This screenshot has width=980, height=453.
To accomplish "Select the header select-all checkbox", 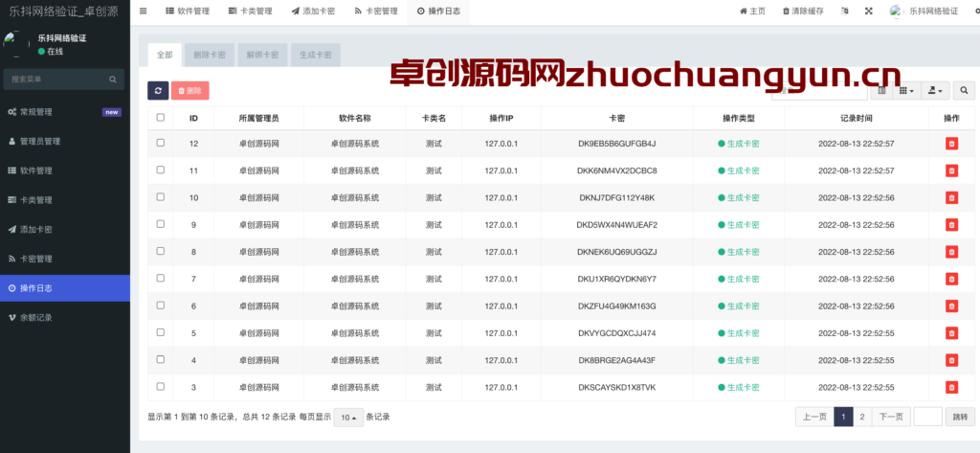I will (x=161, y=117).
